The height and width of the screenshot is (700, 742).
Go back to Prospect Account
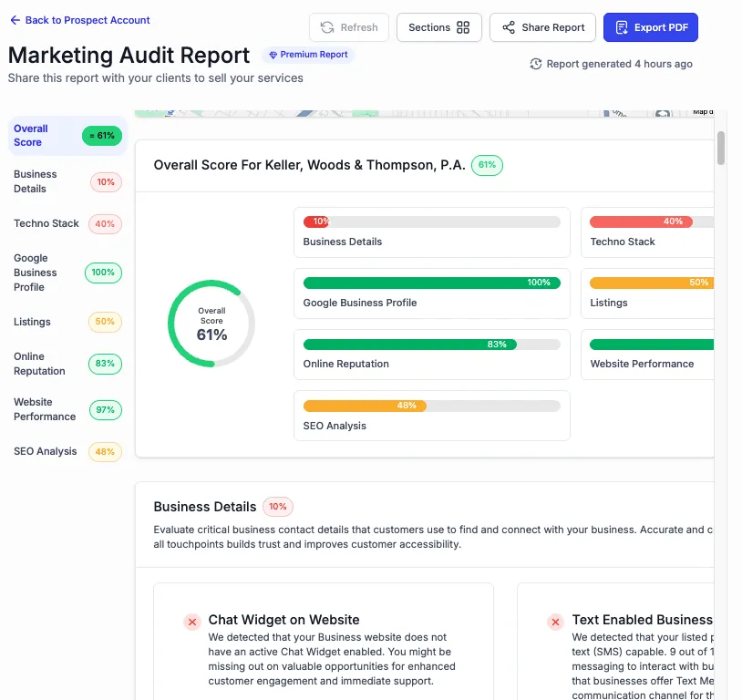click(80, 20)
